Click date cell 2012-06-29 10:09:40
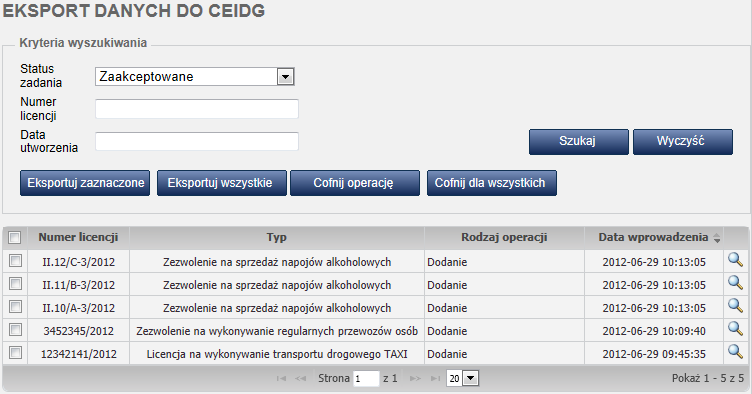Screen dimensions: 752x394 654,331
